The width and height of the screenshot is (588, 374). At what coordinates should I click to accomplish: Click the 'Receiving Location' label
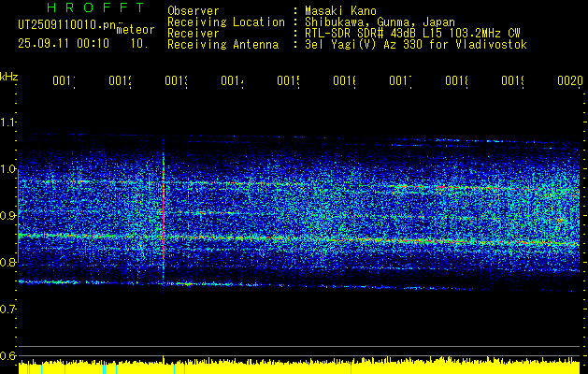click(x=226, y=22)
